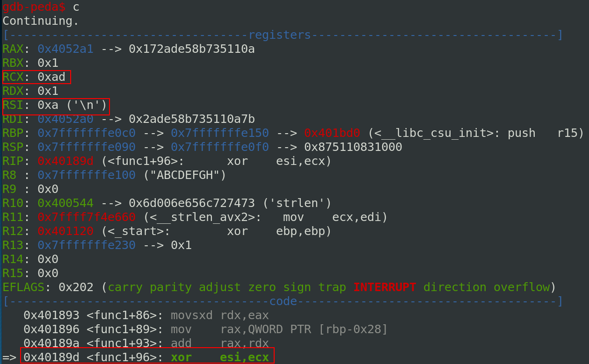589x364 pixels.
Task: Click the highlighted xor esi,ecx instruction
Action: [x=220, y=357]
